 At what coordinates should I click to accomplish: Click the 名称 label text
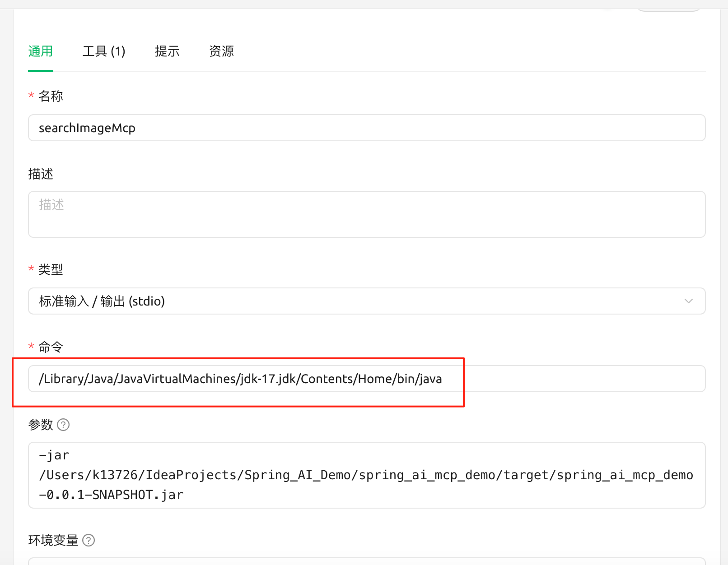pyautogui.click(x=51, y=96)
